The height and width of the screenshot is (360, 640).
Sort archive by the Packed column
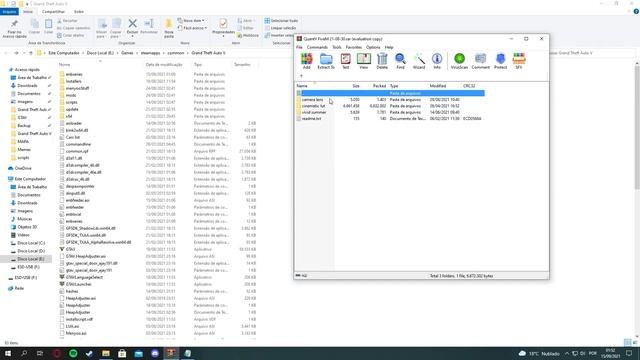pyautogui.click(x=379, y=86)
